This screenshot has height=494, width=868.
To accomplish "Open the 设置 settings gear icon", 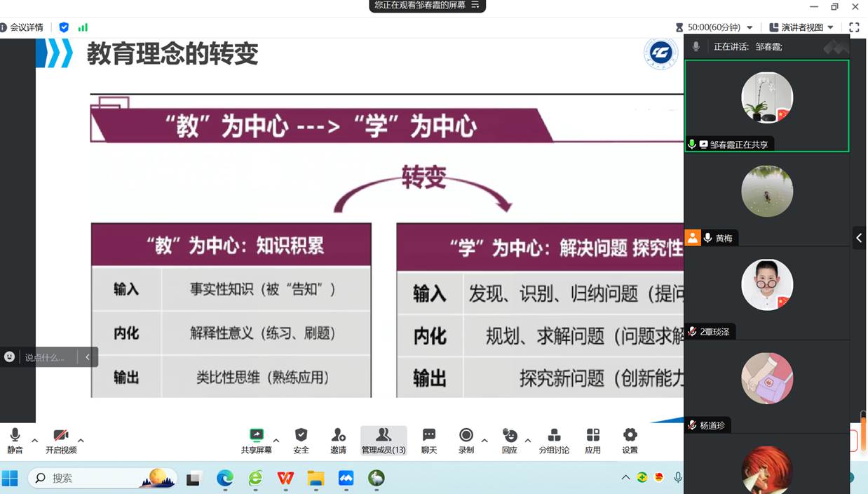I will pos(630,436).
